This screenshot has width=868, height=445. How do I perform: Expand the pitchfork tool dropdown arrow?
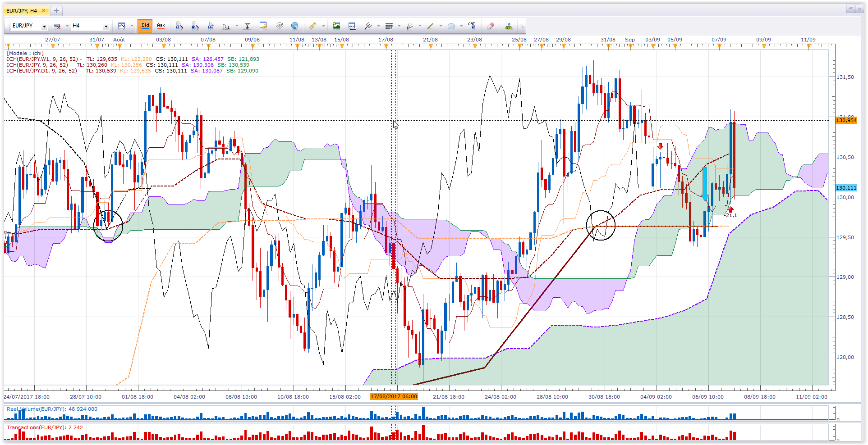pyautogui.click(x=378, y=26)
